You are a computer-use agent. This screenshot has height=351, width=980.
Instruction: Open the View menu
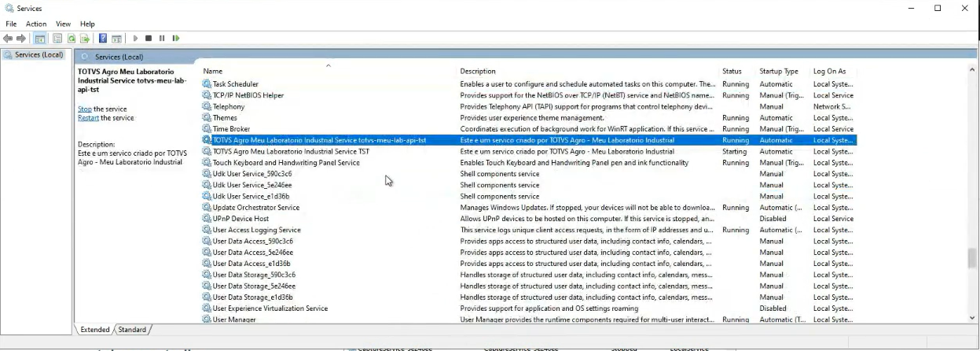63,24
